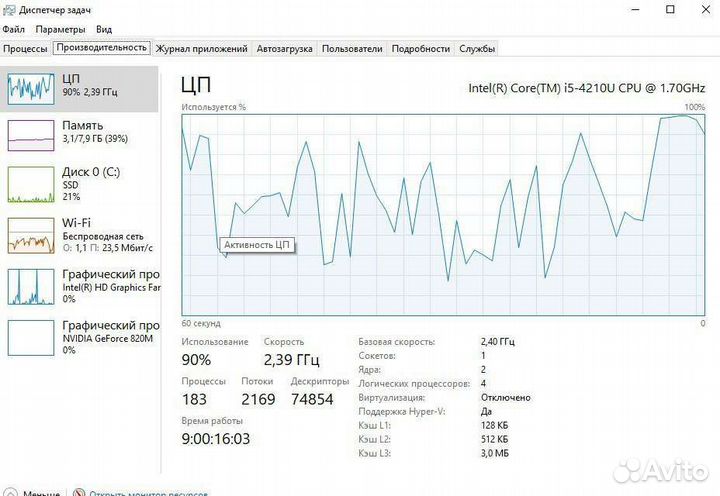Open the Журнал приложений tab

(201, 49)
